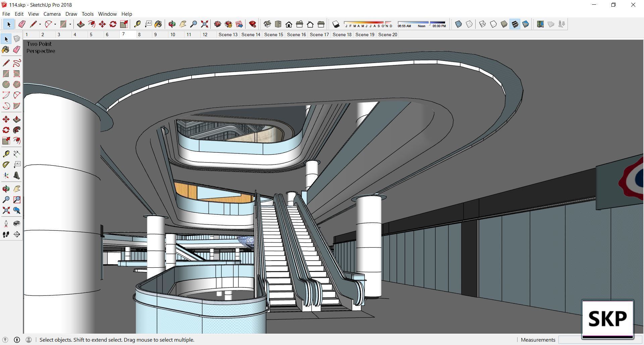The width and height of the screenshot is (644, 345).
Task: Click the Share Component icon
Action: pos(239,24)
